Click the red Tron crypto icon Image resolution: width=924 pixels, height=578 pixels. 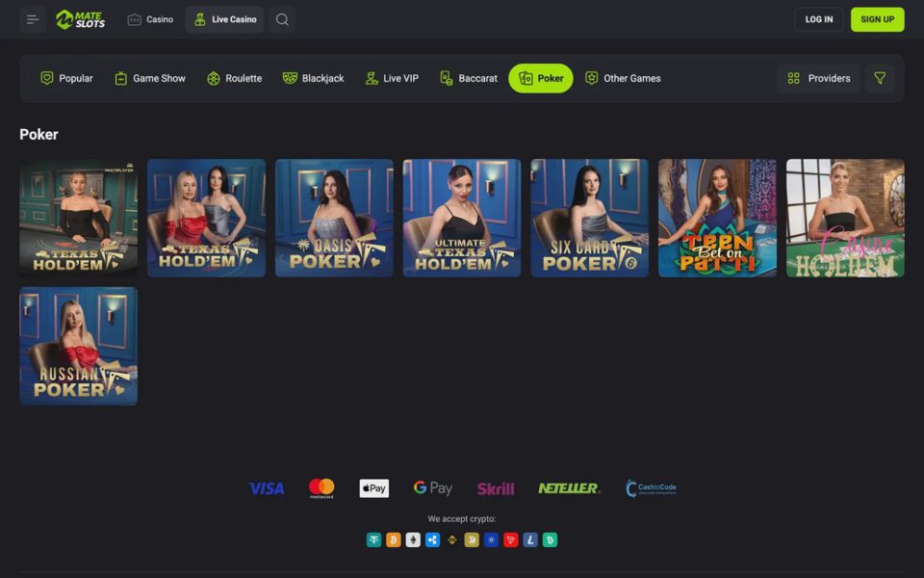[511, 539]
